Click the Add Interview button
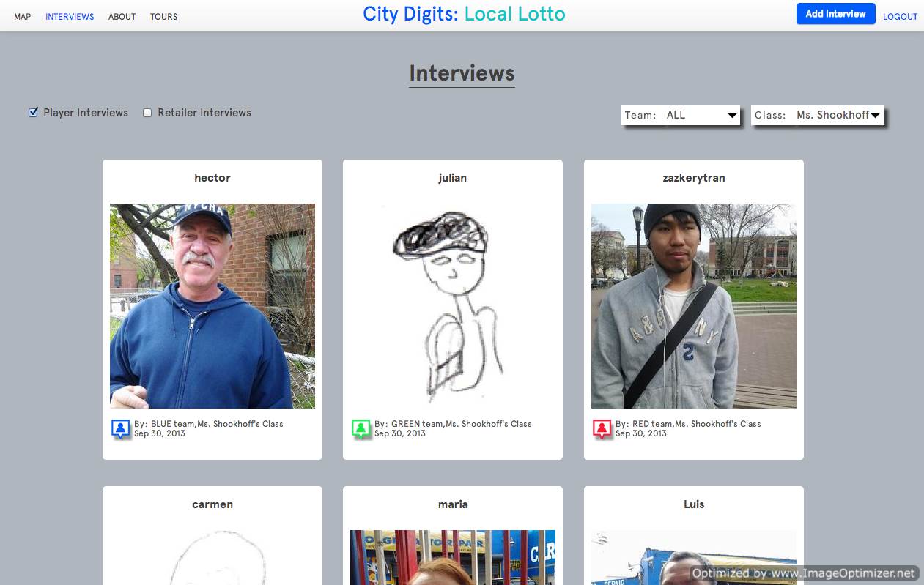 pyautogui.click(x=836, y=14)
